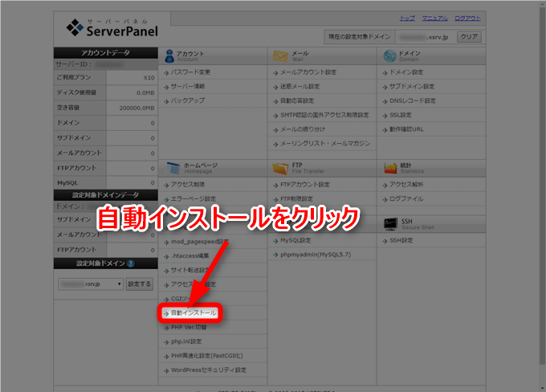
Task: Open アクセス解析
Action: click(x=406, y=184)
